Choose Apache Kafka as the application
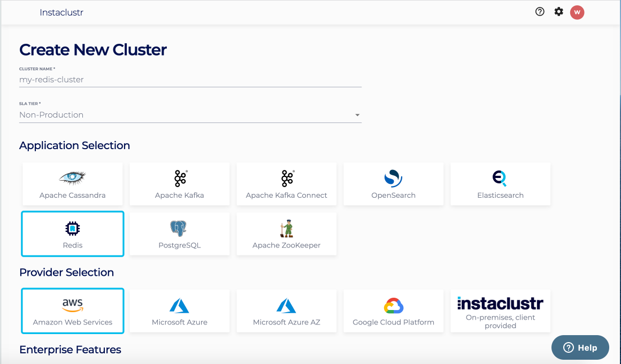The width and height of the screenshot is (621, 364). [179, 183]
